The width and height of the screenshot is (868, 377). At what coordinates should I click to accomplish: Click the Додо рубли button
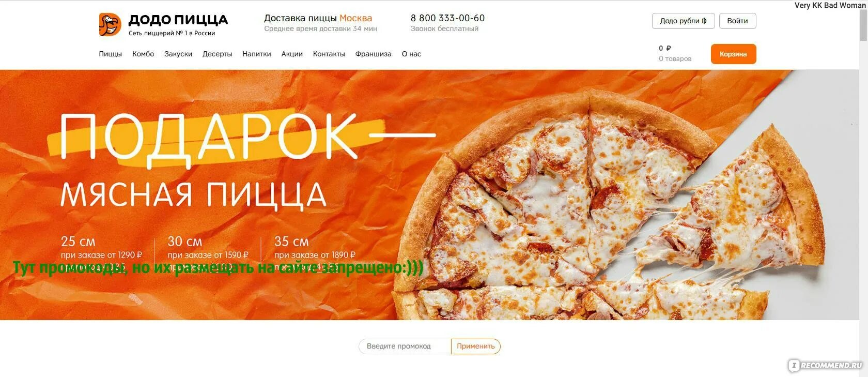[683, 21]
